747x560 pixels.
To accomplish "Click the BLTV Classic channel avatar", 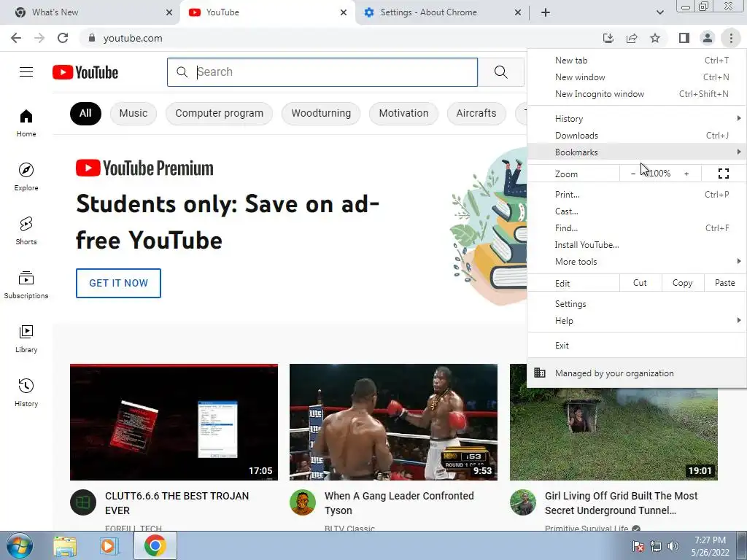I will coord(303,502).
